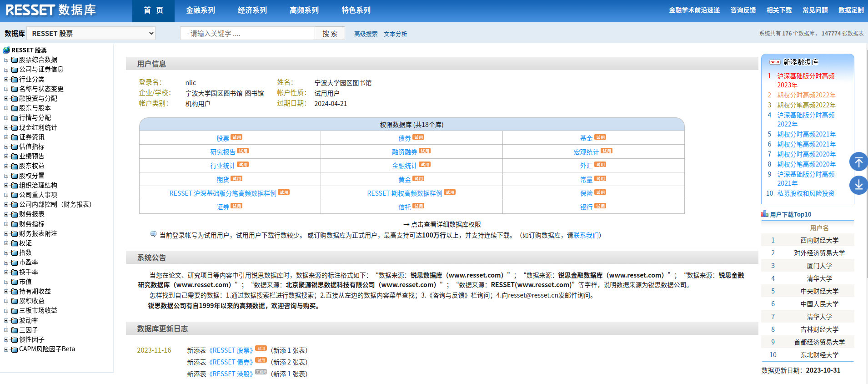Open 《RESSET 债券》 in update log
Viewport: 868px width, 384px height.
[231, 362]
